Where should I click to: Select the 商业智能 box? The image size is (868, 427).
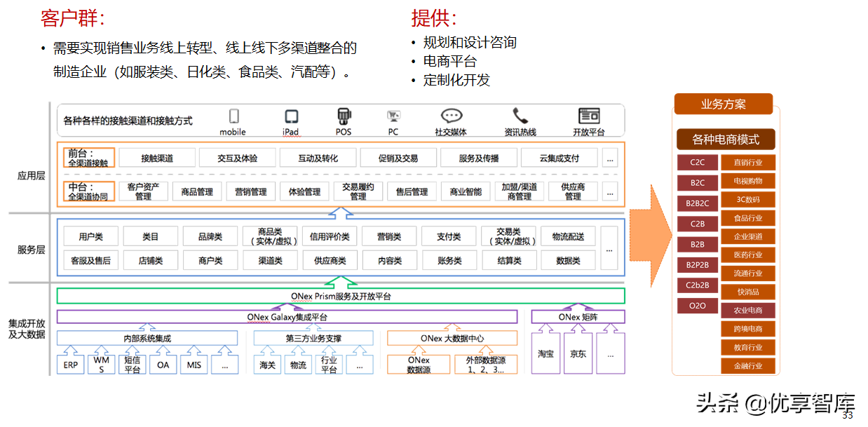[466, 191]
